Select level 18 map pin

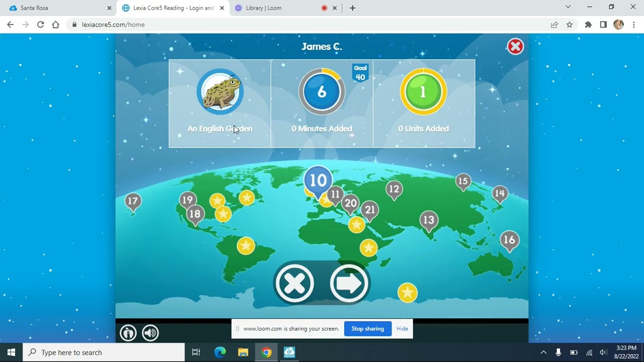[x=195, y=215]
